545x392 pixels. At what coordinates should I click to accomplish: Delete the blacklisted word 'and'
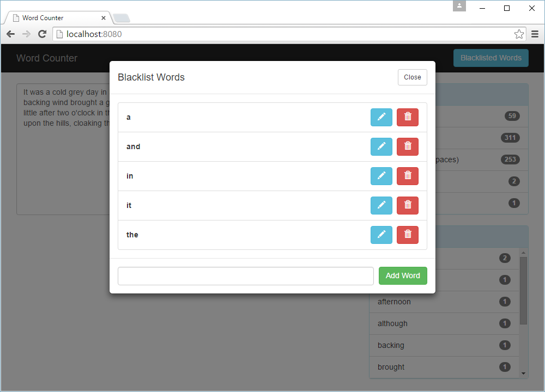408,146
